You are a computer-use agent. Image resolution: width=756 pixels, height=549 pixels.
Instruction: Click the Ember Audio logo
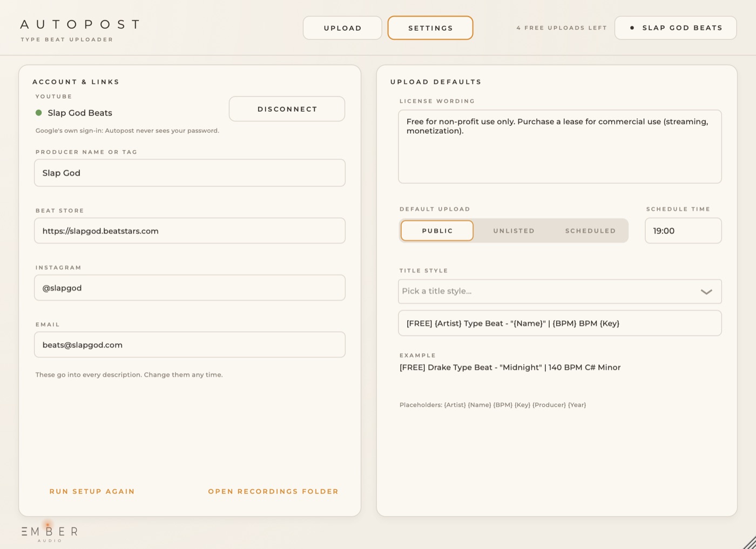tap(50, 532)
